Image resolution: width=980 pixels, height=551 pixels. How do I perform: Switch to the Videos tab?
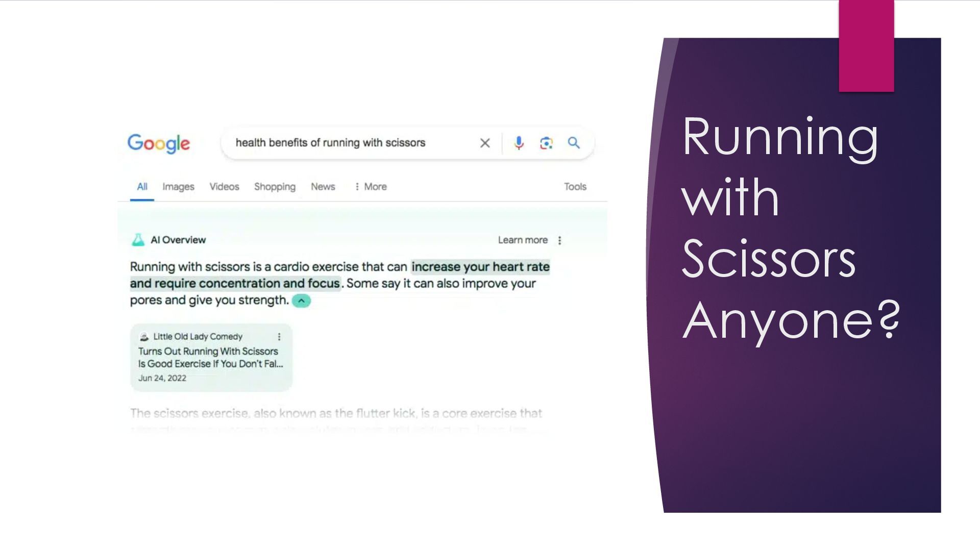pyautogui.click(x=224, y=187)
